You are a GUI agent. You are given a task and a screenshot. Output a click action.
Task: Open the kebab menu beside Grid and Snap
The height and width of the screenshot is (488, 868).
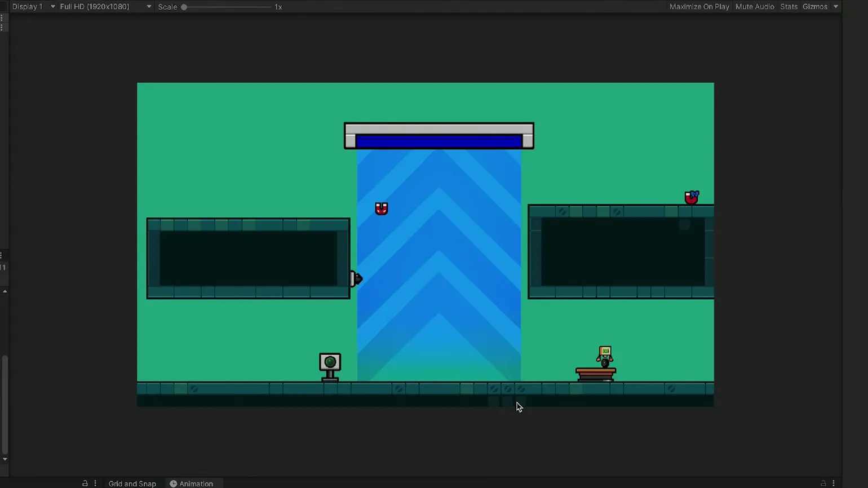pyautogui.click(x=95, y=483)
